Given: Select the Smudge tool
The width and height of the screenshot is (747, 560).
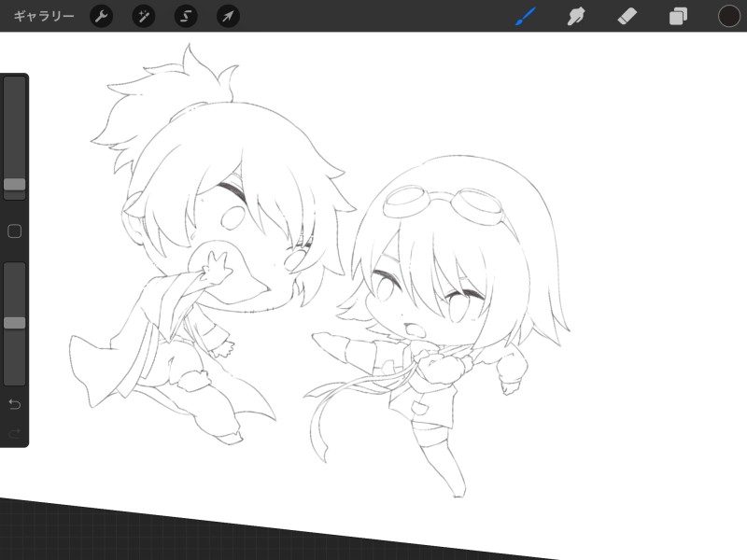Looking at the screenshot, I should (x=576, y=16).
